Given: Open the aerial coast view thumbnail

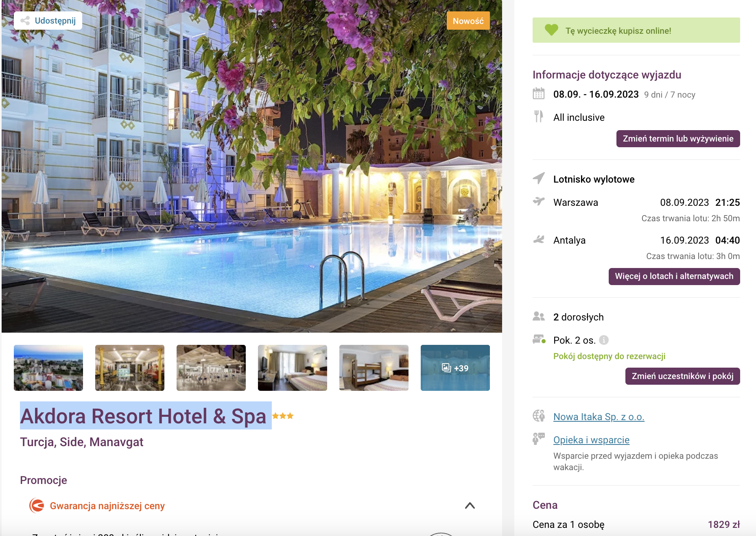Looking at the screenshot, I should [x=48, y=368].
